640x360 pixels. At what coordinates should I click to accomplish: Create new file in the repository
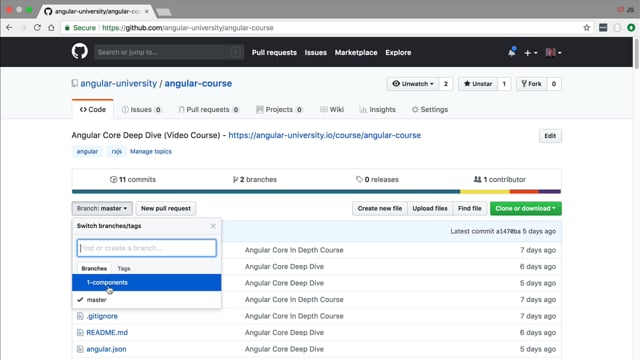click(380, 208)
